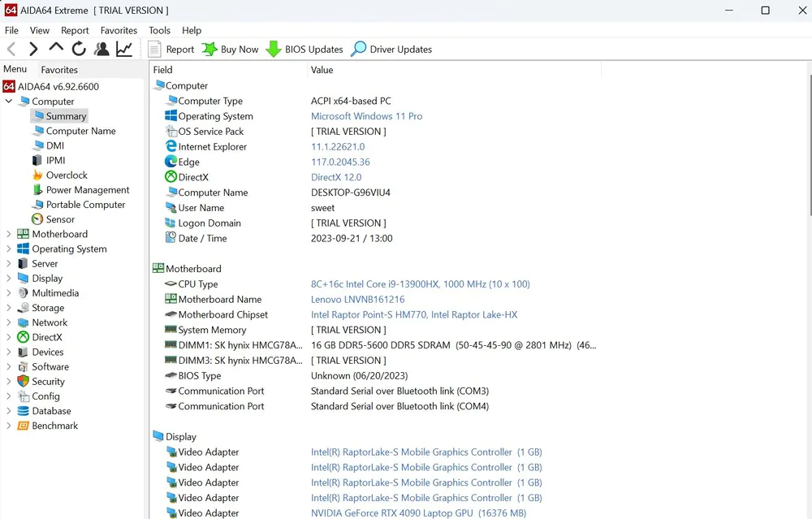
Task: Go forward with the right arrow toolbar icon
Action: (33, 50)
